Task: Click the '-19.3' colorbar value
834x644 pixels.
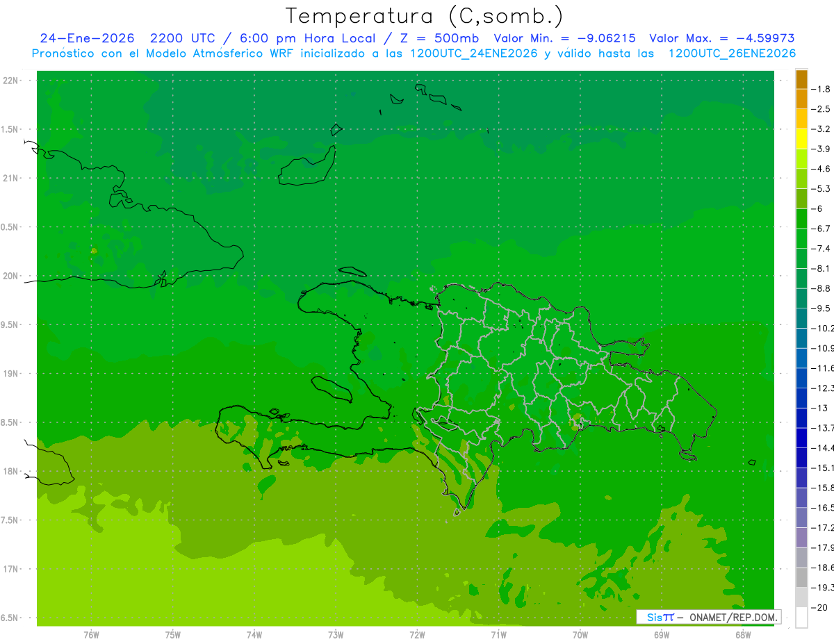Action: click(x=822, y=588)
